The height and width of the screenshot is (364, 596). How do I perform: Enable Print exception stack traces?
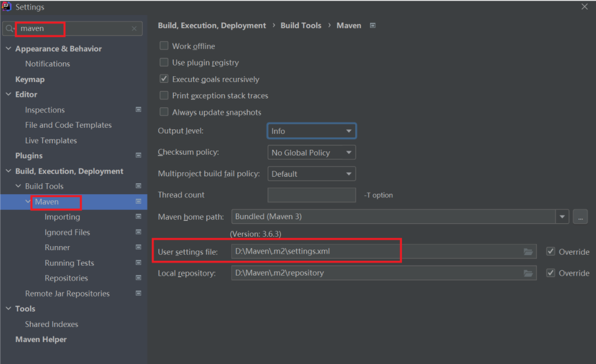[164, 95]
